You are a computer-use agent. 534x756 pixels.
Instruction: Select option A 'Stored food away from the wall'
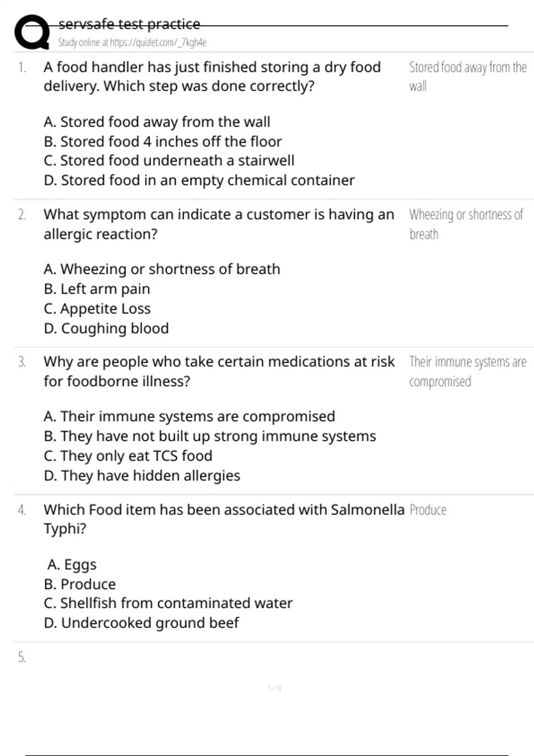[x=157, y=122]
